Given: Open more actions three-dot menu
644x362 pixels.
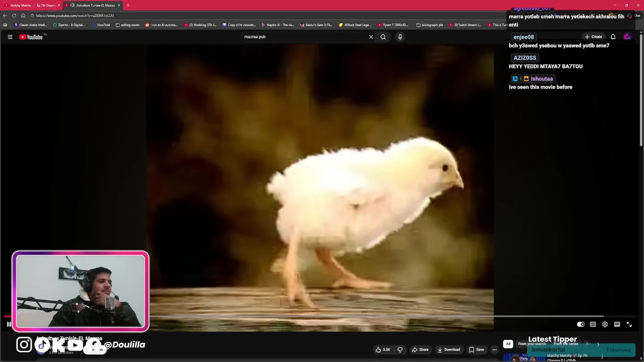Looking at the screenshot, I should point(495,349).
